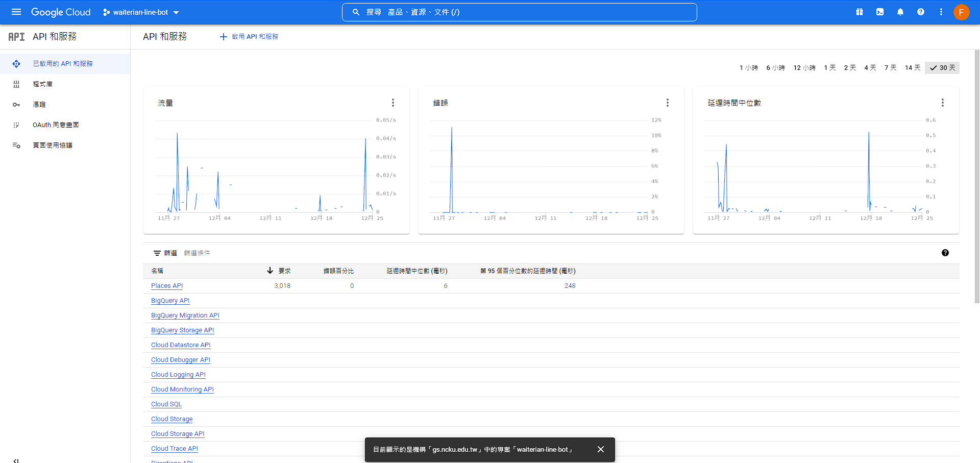Viewport: 980px width, 463px height.
Task: Dismiss the project notification toast
Action: pyautogui.click(x=601, y=449)
